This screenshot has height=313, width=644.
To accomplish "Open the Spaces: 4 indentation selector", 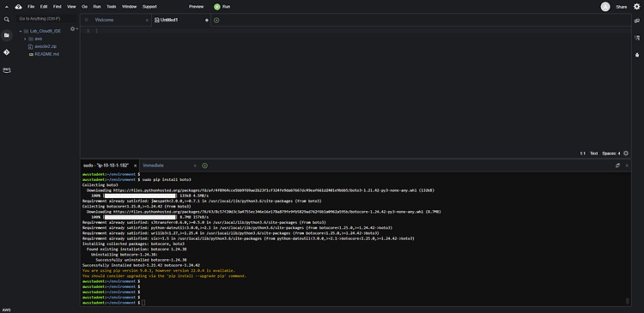I will click(x=611, y=153).
